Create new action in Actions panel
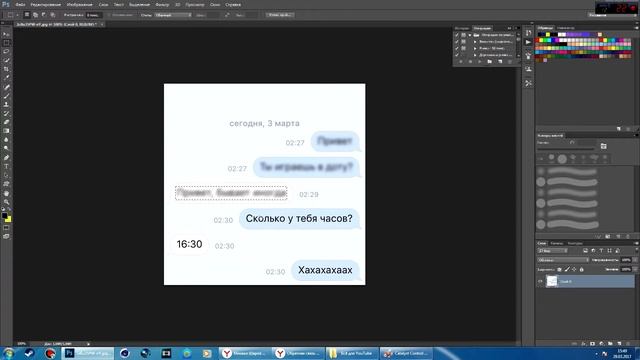The width and height of the screenshot is (640, 360). pyautogui.click(x=500, y=62)
